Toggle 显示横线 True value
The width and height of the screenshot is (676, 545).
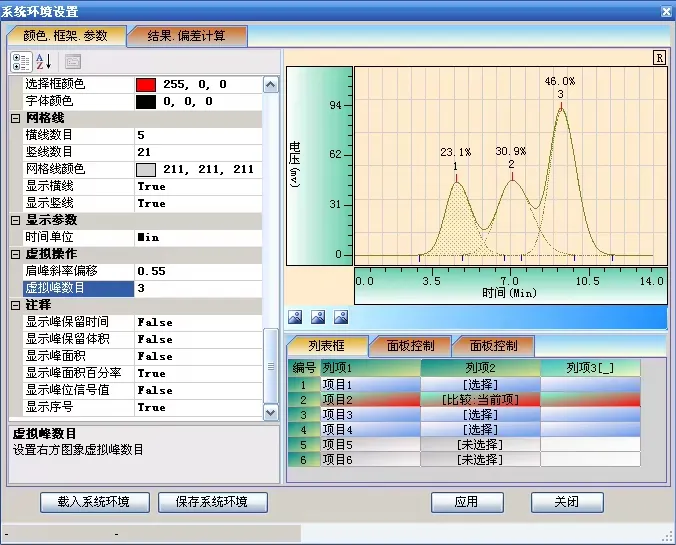point(198,187)
